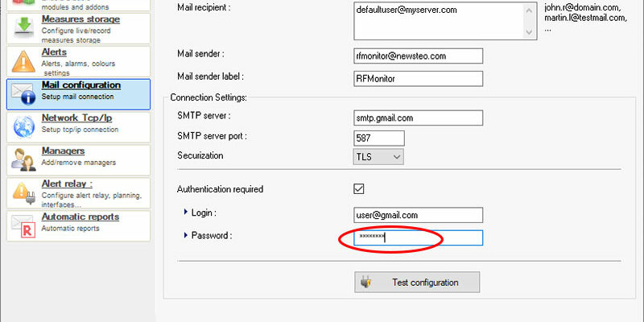Click the arrow beside Login label
The width and height of the screenshot is (644, 322).
pos(186,213)
